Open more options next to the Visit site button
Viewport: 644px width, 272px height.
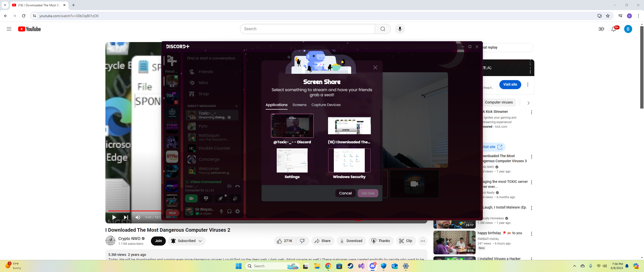(x=528, y=85)
